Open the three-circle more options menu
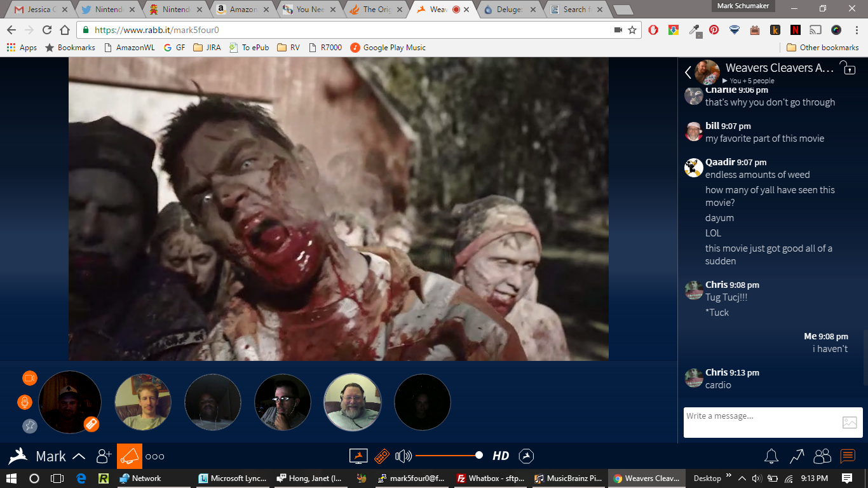 [x=155, y=456]
